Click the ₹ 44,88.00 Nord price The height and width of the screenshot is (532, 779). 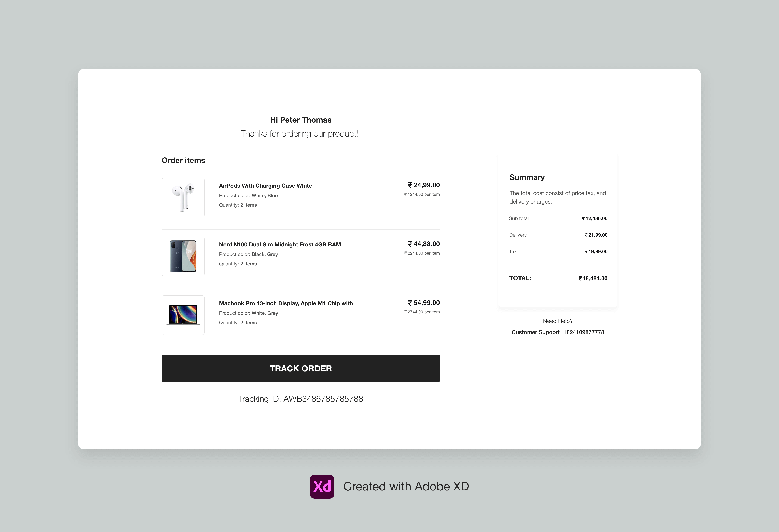423,244
